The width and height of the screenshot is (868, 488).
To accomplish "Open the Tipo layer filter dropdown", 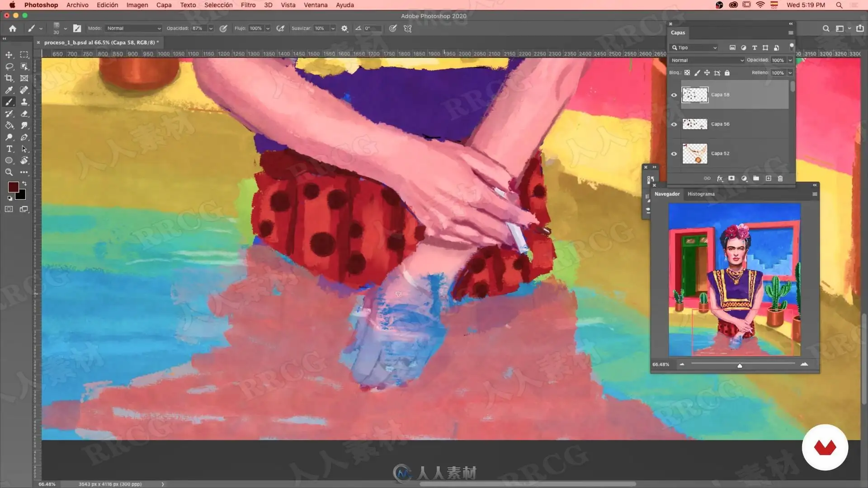I will click(x=694, y=47).
